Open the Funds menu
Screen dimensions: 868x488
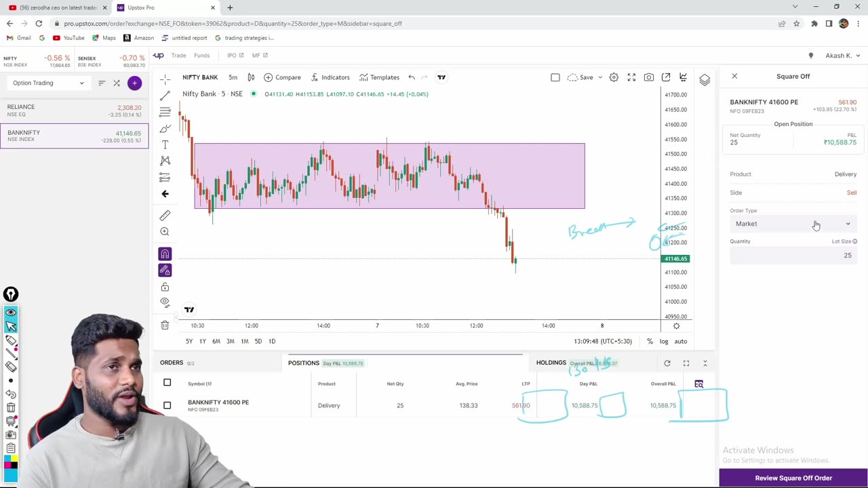[x=201, y=56]
